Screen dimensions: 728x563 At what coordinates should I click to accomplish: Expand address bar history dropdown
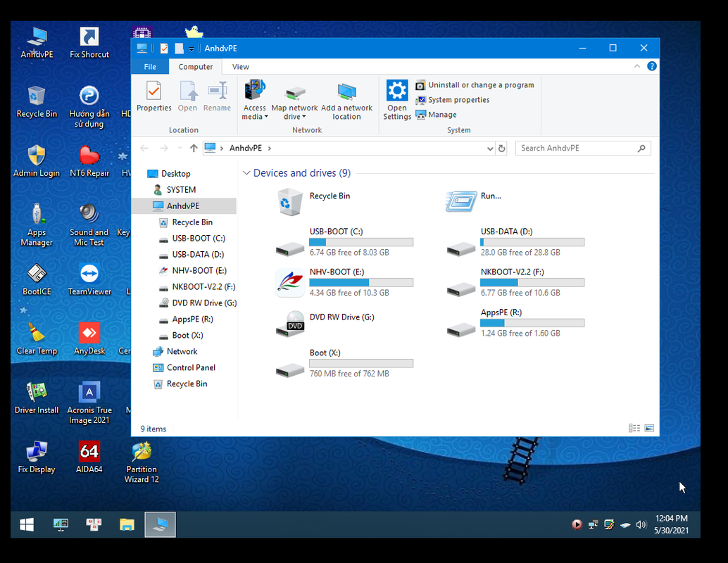[x=490, y=148]
